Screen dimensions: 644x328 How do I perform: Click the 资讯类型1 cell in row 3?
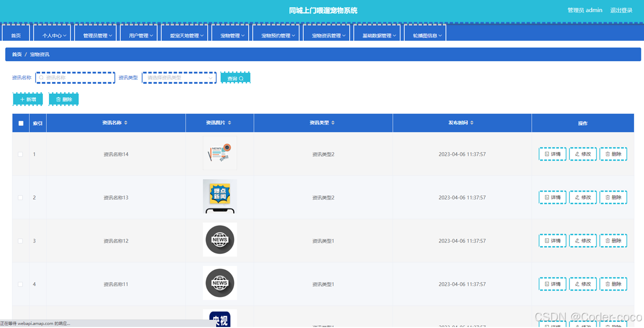323,241
